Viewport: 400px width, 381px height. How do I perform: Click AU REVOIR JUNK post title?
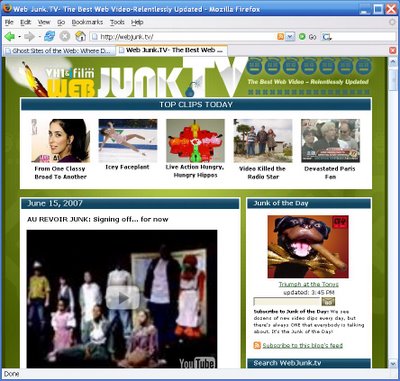(98, 219)
